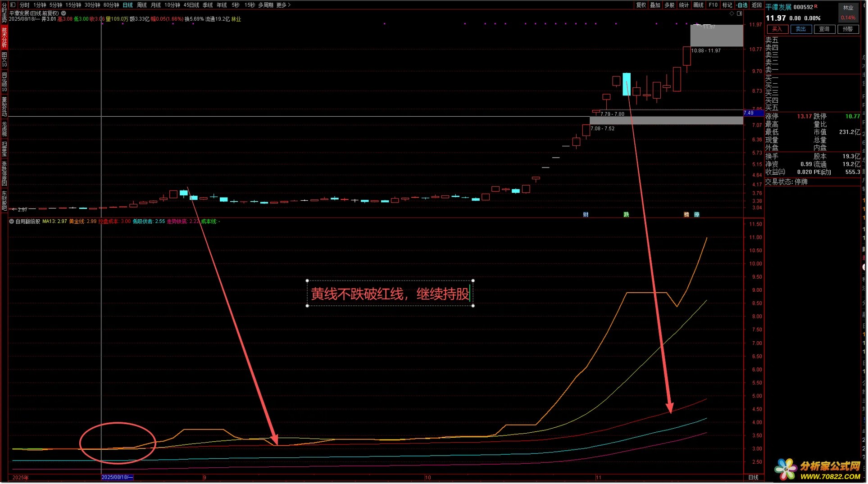868x484 pixels.
Task: Open the 画线 drawing tool
Action: [698, 5]
